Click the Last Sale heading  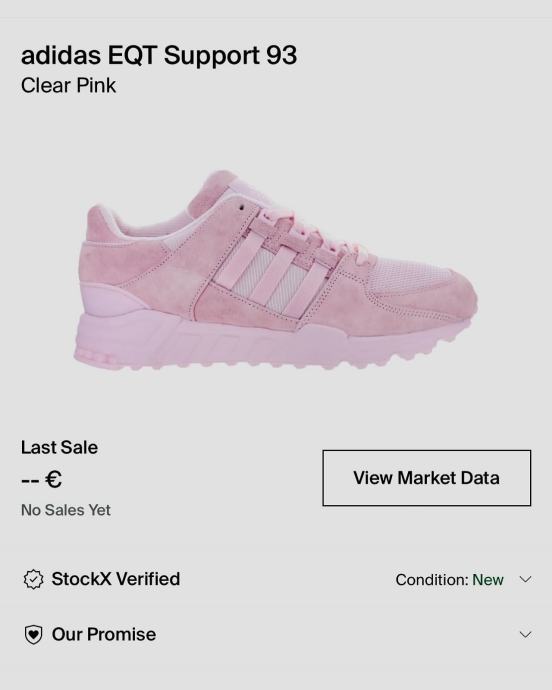pos(59,448)
